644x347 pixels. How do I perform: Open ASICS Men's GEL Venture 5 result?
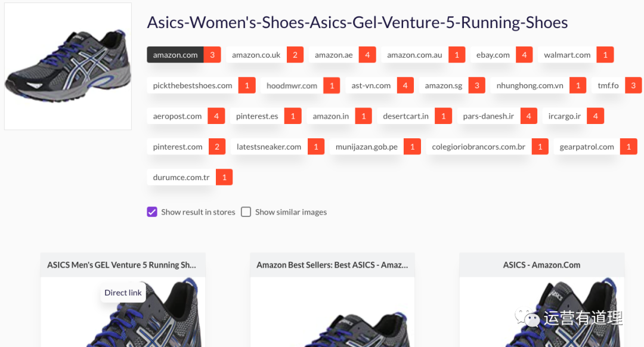(x=122, y=265)
